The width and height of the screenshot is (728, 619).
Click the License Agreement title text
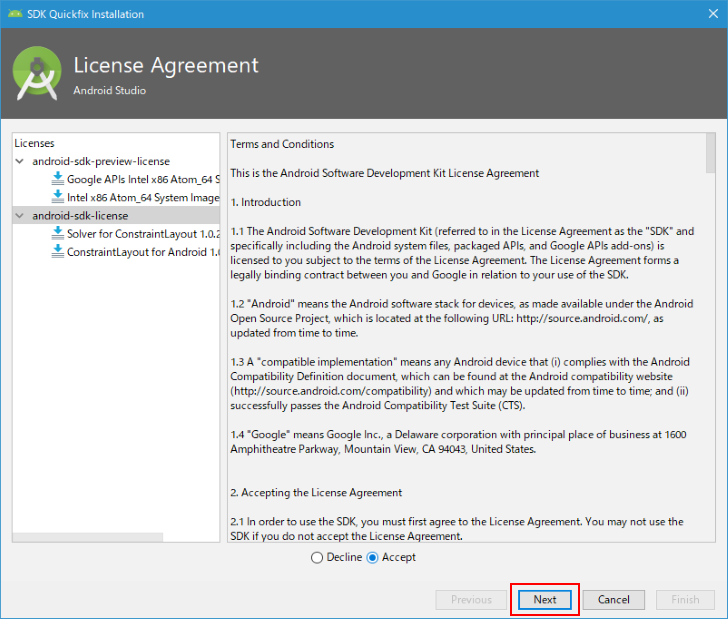coord(166,65)
